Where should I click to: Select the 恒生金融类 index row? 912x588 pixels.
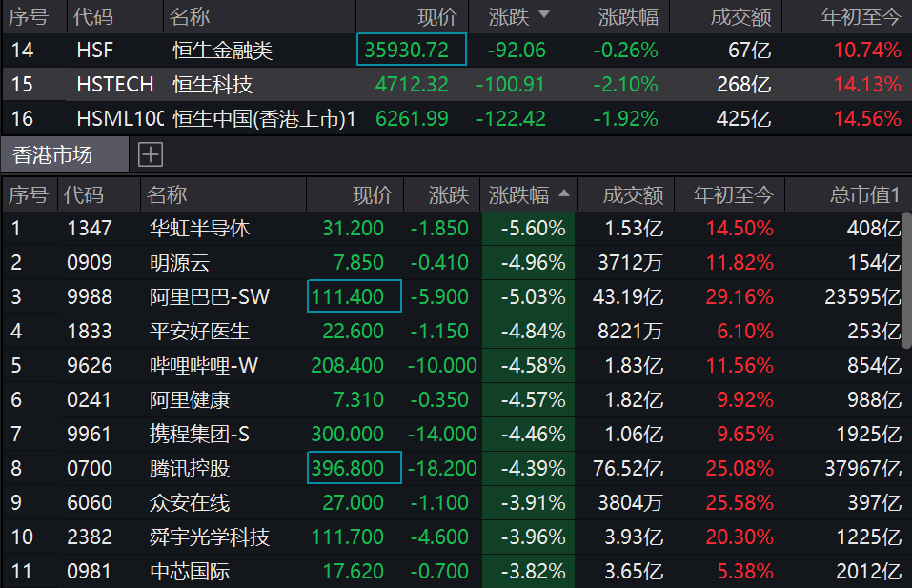pyautogui.click(x=456, y=50)
